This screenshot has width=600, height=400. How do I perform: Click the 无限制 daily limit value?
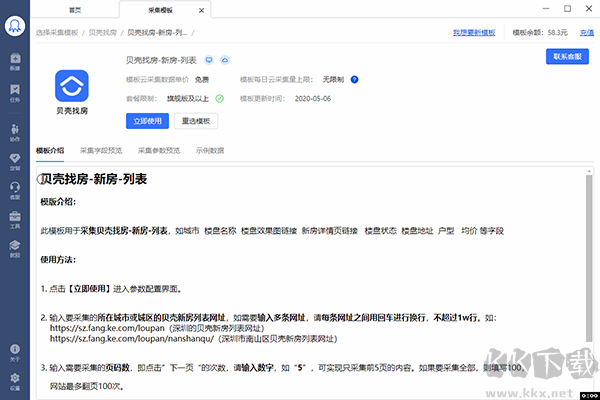pyautogui.click(x=333, y=80)
